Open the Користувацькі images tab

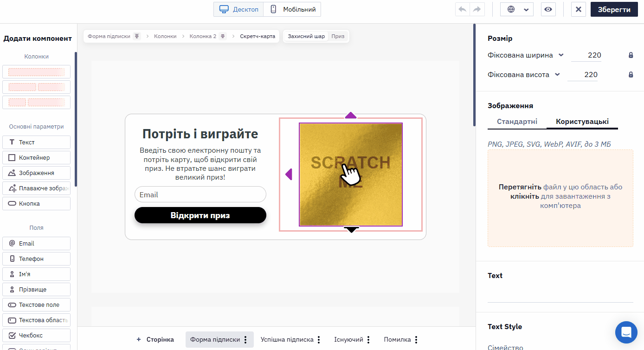(582, 122)
